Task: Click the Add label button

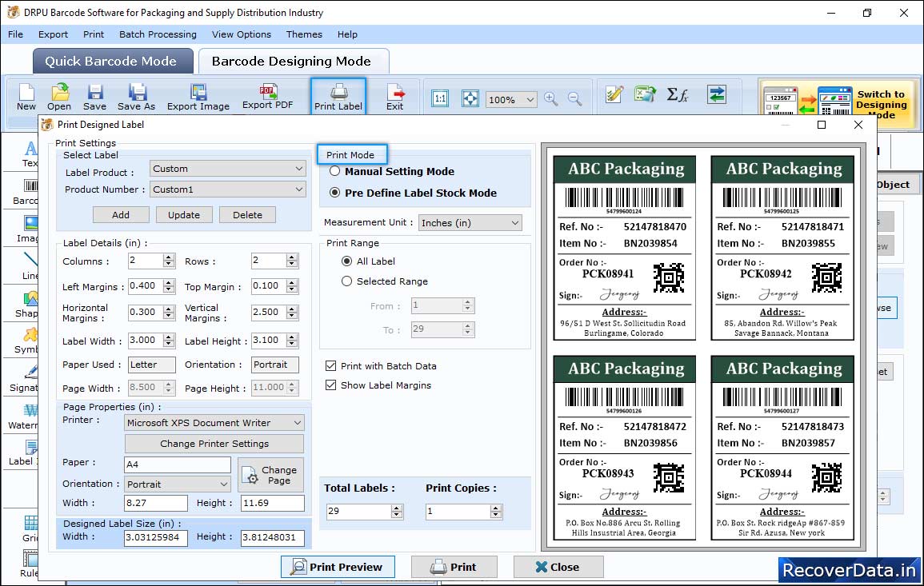Action: click(x=121, y=215)
